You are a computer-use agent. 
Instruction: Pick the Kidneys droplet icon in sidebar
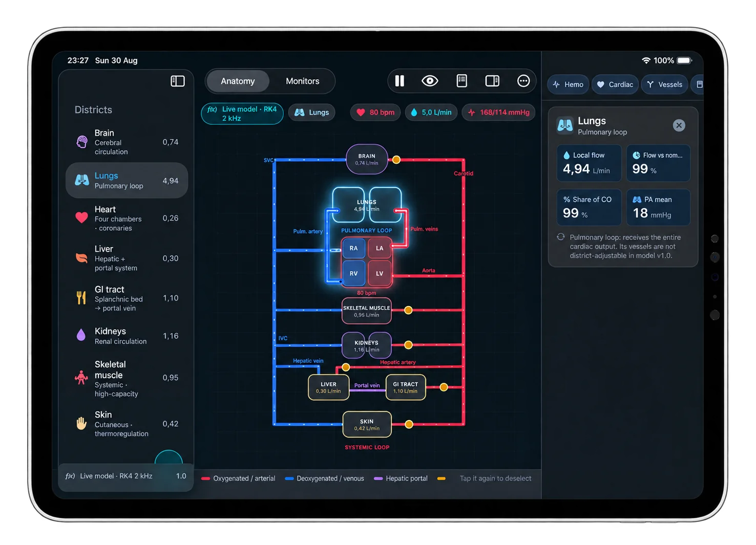81,336
